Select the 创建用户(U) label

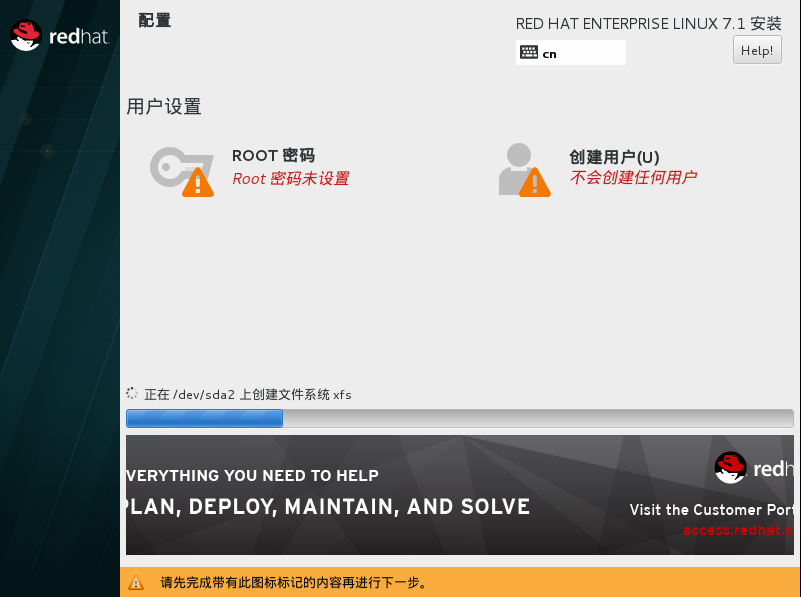[x=614, y=157]
